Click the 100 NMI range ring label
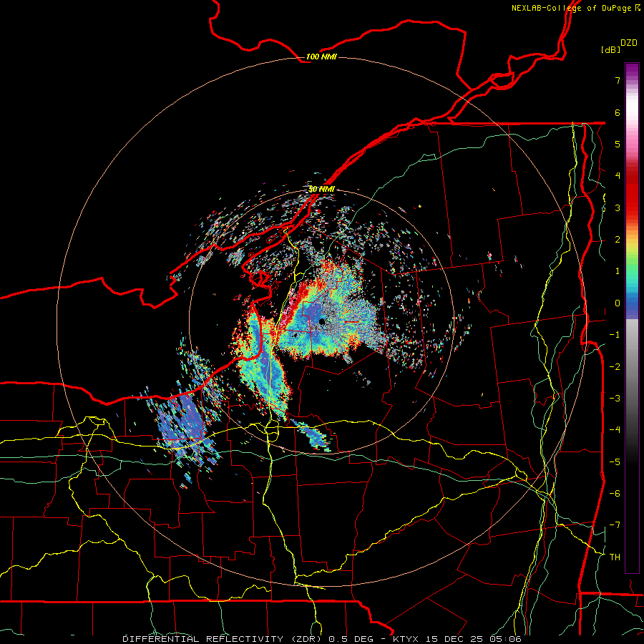644x644 pixels. 321,57
